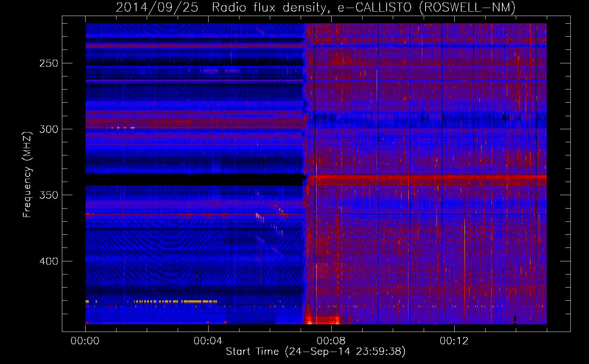Click the 00:12 time tick label
The width and height of the screenshot is (589, 364).
point(454,341)
